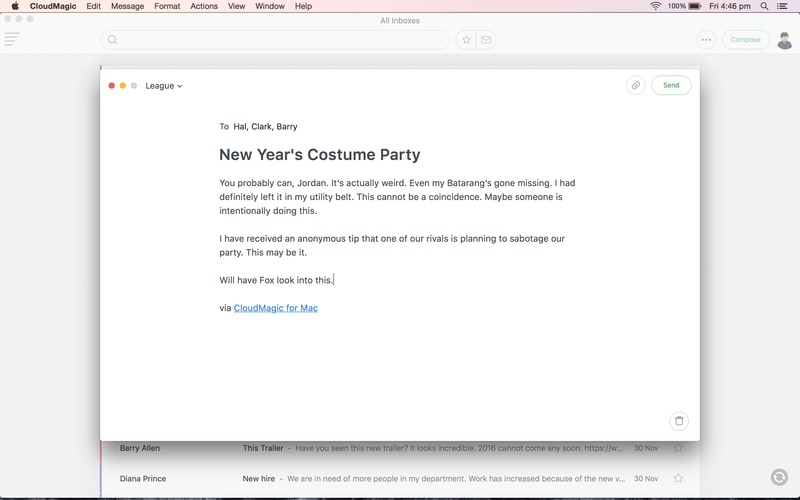
Task: Open the CloudMagic for Mac link
Action: [x=276, y=308]
